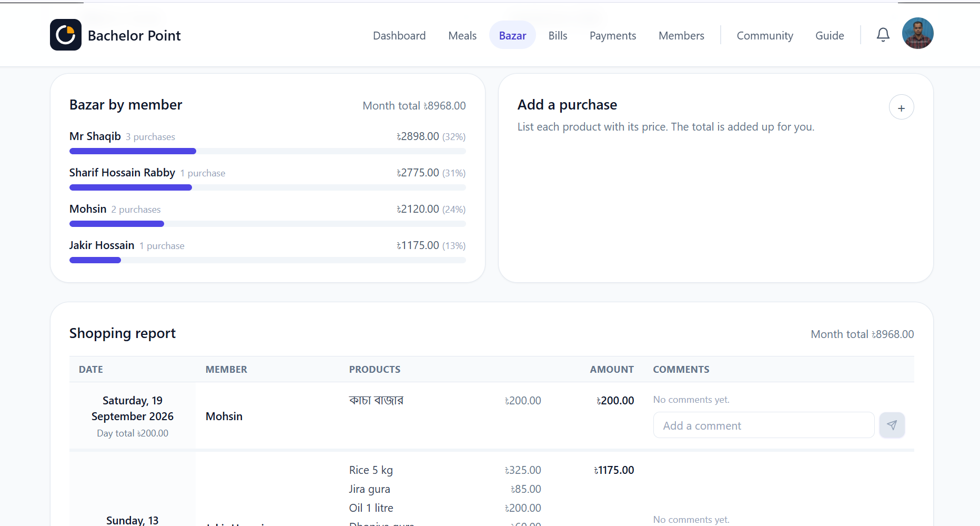Image resolution: width=980 pixels, height=526 pixels.
Task: Expand the Add a purchase form with plus button
Action: click(x=902, y=107)
